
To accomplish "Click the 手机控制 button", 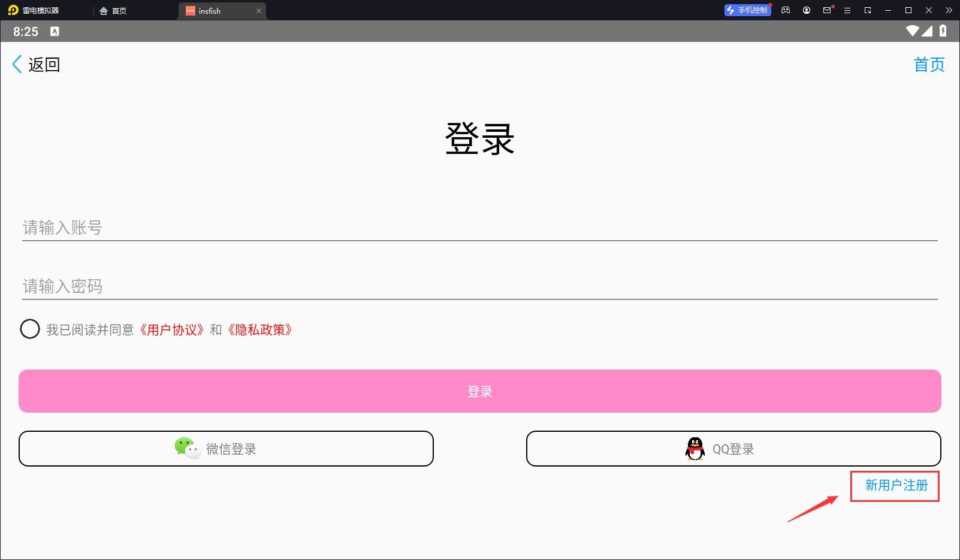I will pyautogui.click(x=747, y=10).
